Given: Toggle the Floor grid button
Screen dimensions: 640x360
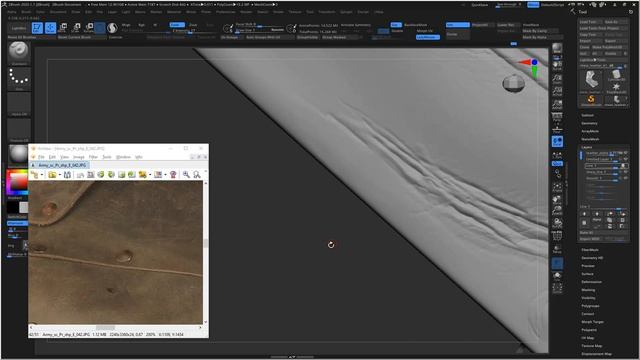Looking at the screenshot, I should pyautogui.click(x=557, y=129).
